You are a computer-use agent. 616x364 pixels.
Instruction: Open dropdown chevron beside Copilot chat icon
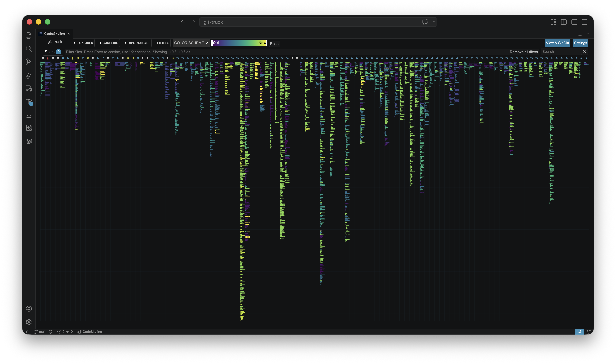coord(434,22)
